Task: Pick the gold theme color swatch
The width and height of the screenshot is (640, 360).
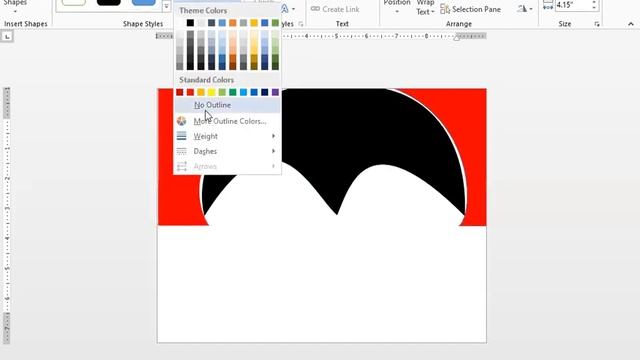Action: coord(254,23)
